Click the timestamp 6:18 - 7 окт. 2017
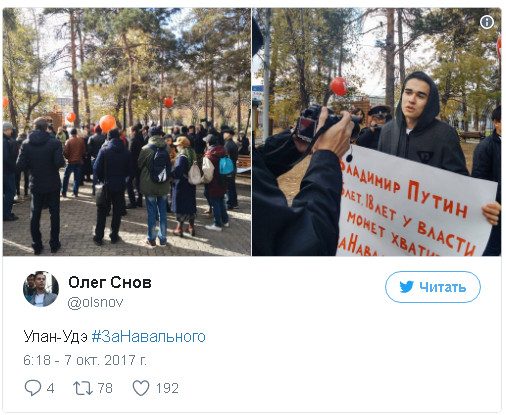This screenshot has width=506, height=415. click(85, 360)
